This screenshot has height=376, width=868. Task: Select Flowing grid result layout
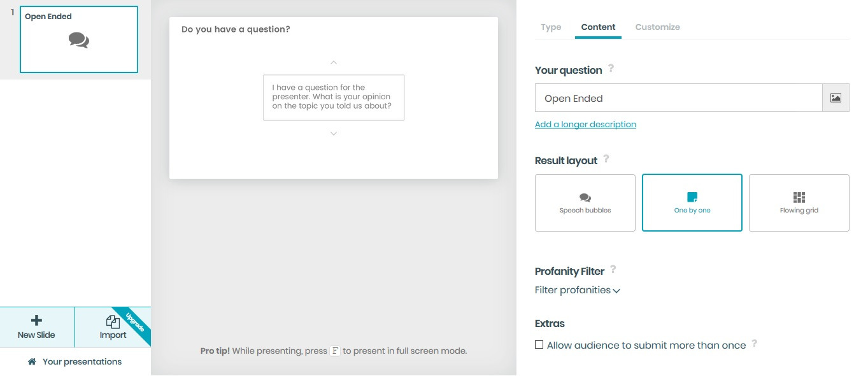click(799, 203)
